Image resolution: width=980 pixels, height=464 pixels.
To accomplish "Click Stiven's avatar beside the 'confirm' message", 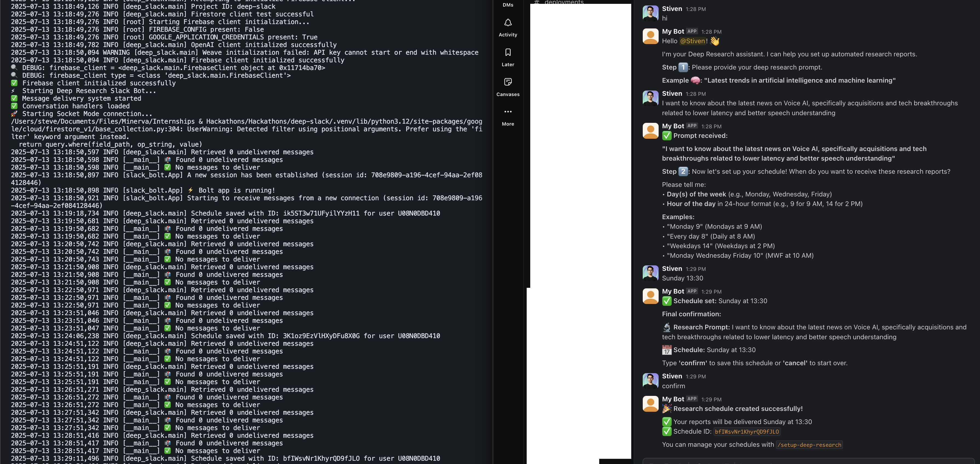I will tap(650, 380).
